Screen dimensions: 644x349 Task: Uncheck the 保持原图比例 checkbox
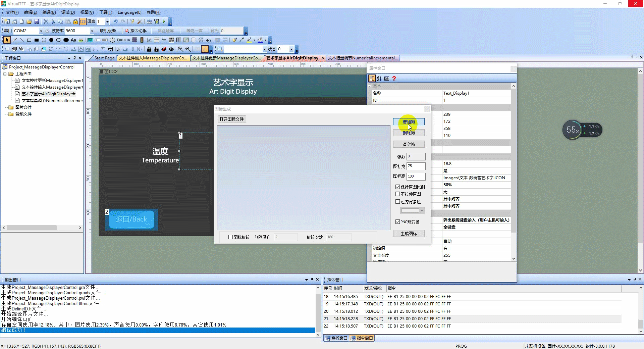pyautogui.click(x=398, y=187)
